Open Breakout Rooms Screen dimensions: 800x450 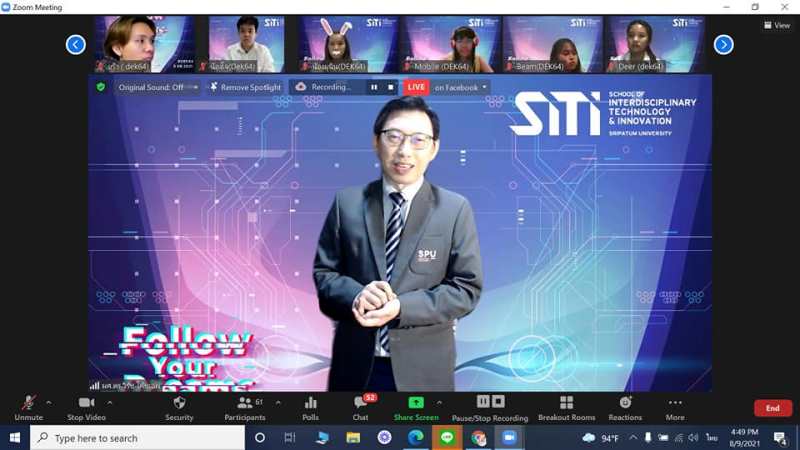566,407
